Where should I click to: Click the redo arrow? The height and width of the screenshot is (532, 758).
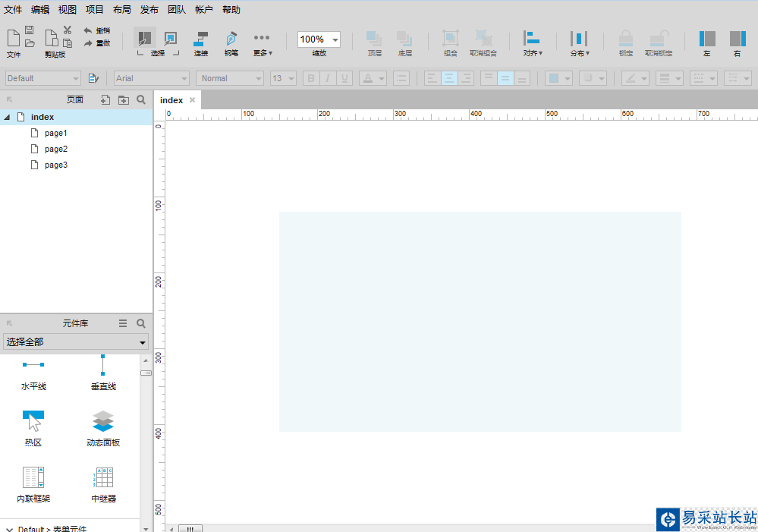tap(87, 43)
